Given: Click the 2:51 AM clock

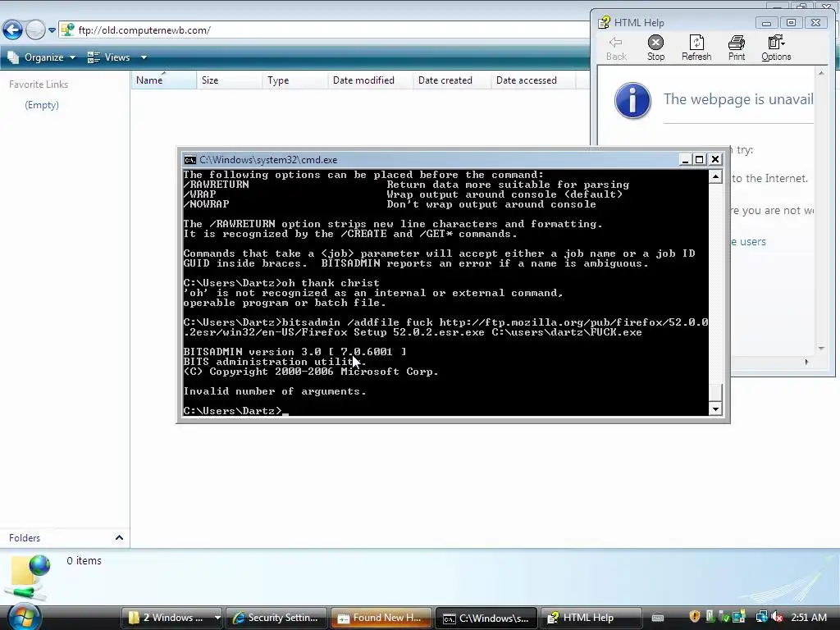Looking at the screenshot, I should tap(809, 617).
